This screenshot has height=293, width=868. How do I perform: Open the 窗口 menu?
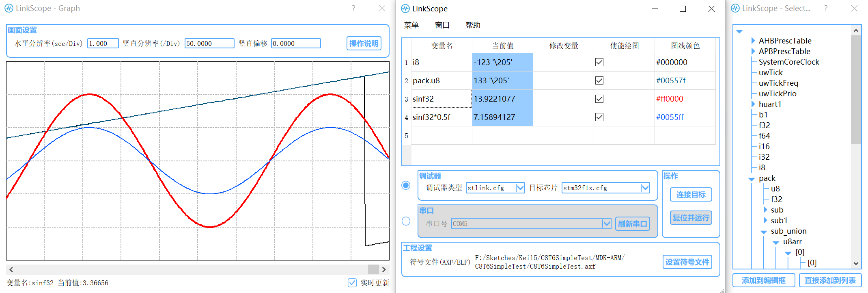pos(442,25)
